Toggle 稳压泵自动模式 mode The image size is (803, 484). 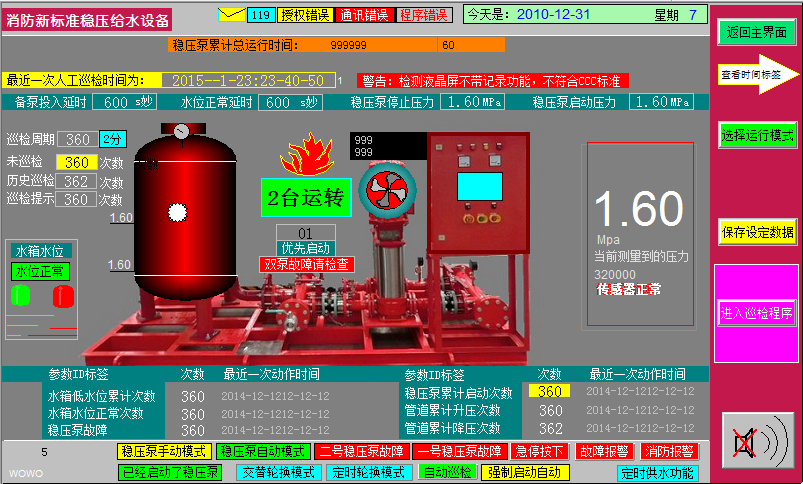261,452
